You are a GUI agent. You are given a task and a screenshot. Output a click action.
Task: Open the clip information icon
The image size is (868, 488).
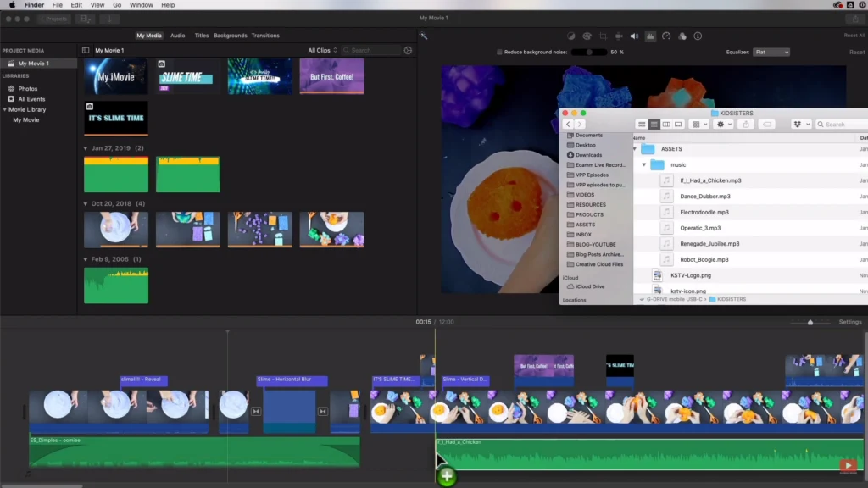[698, 36]
